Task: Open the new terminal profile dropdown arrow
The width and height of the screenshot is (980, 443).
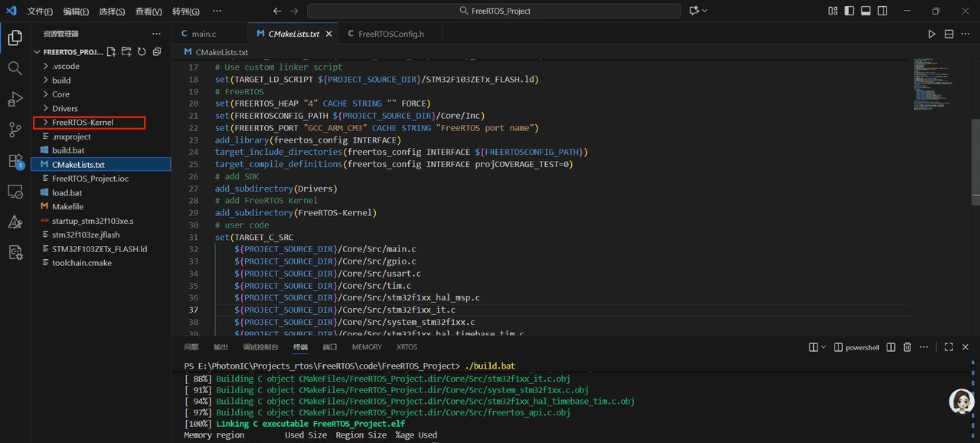Action: pyautogui.click(x=823, y=347)
